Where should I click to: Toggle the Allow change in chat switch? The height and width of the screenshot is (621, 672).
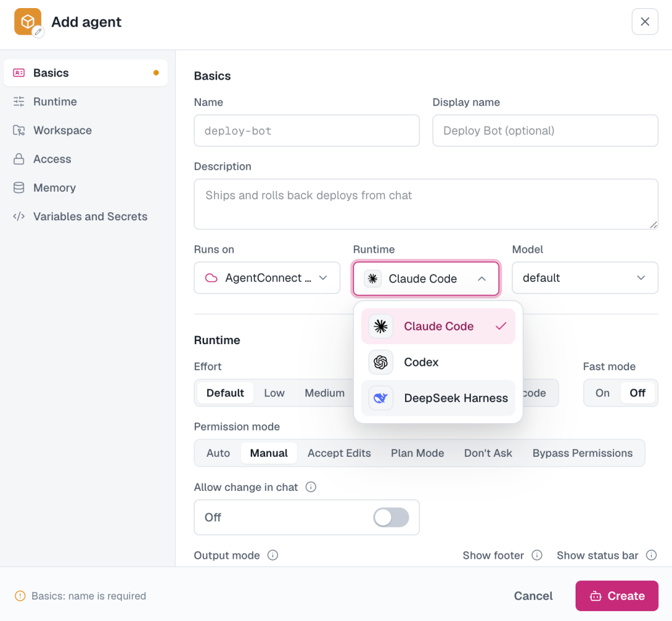tap(391, 517)
